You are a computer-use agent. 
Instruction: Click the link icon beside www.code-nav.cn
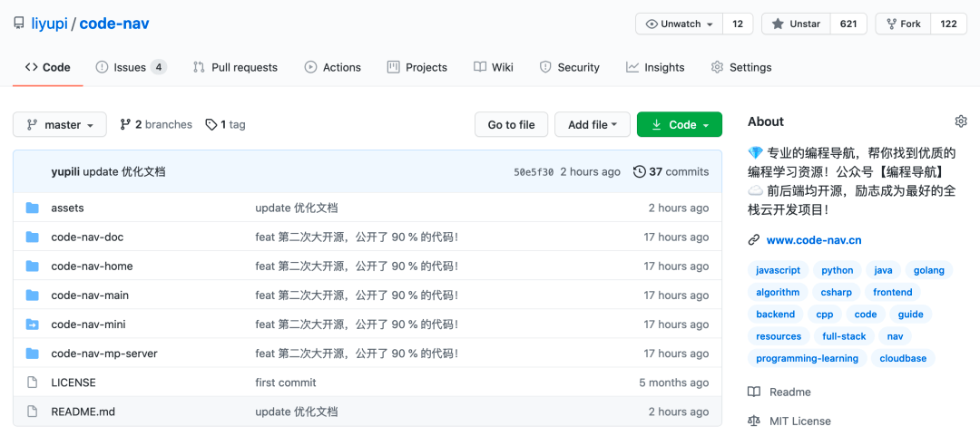point(753,240)
